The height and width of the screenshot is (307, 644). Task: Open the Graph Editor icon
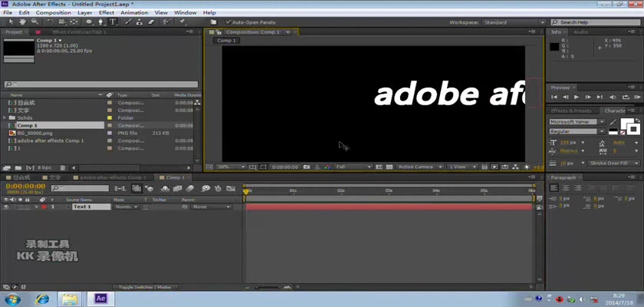pos(231,188)
